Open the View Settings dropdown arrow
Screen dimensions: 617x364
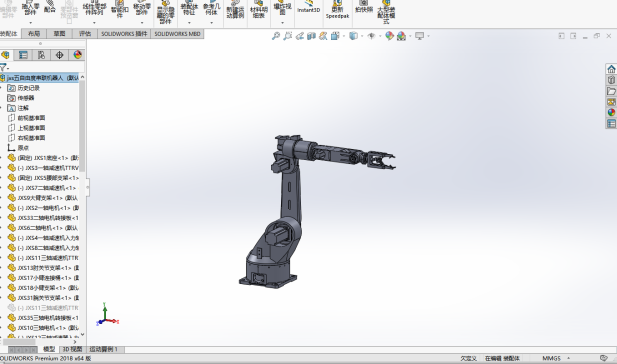pos(428,36)
